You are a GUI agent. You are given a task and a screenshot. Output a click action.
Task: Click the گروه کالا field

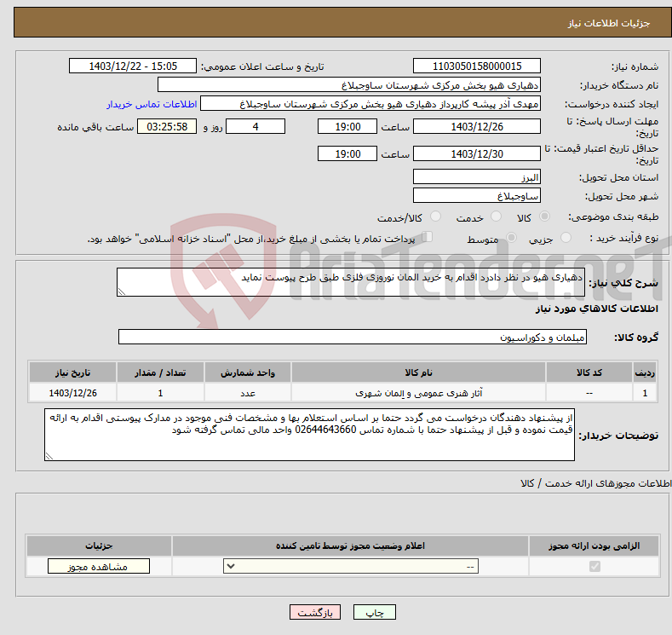(353, 337)
